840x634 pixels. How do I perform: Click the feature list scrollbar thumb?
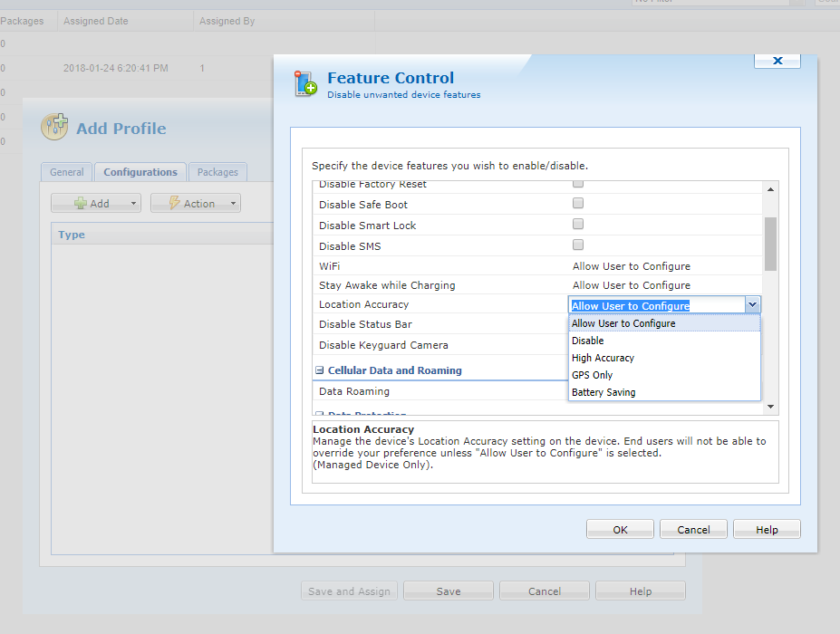tap(770, 244)
